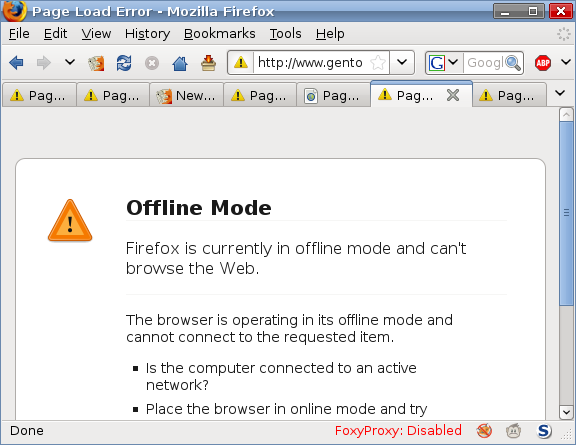Toggle the Greasemonkey monkey status icon
Image resolution: width=576 pixels, height=445 pixels.
point(513,431)
